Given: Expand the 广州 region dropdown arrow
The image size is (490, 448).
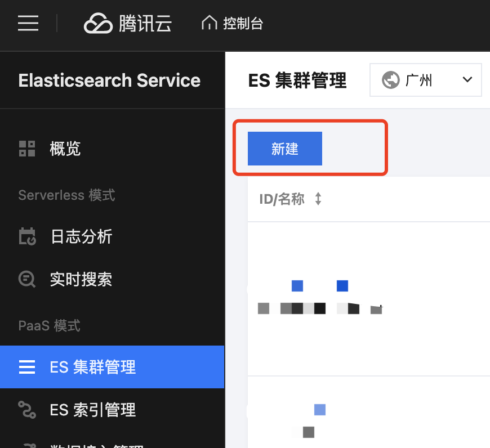Looking at the screenshot, I should (x=467, y=79).
